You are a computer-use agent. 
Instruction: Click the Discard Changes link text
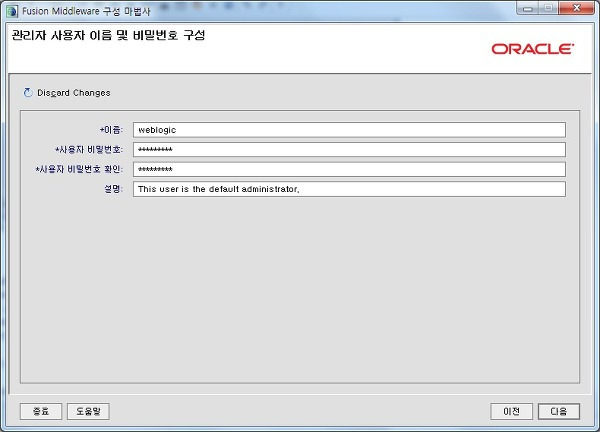[73, 93]
